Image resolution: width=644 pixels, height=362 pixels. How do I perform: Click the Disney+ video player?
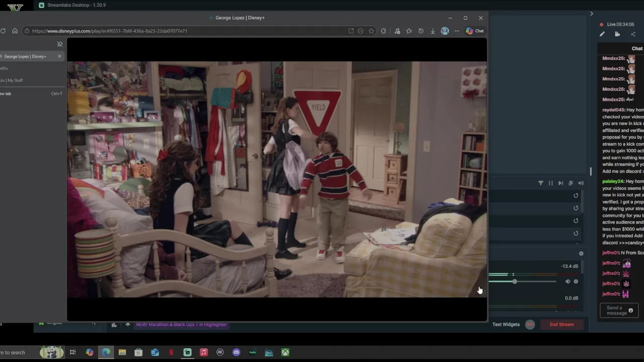pos(277,179)
